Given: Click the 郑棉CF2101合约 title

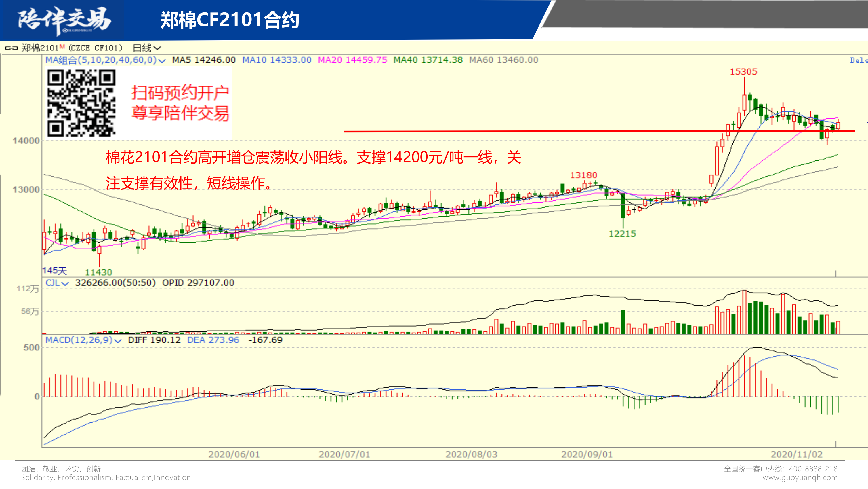Looking at the screenshot, I should point(230,20).
